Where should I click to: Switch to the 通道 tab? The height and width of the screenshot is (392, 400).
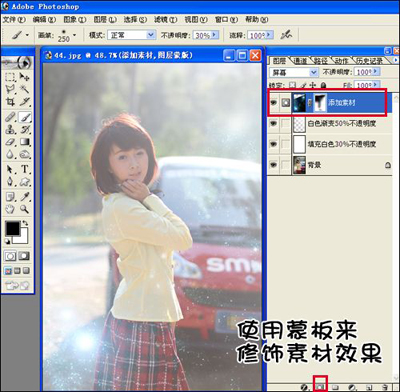click(299, 61)
